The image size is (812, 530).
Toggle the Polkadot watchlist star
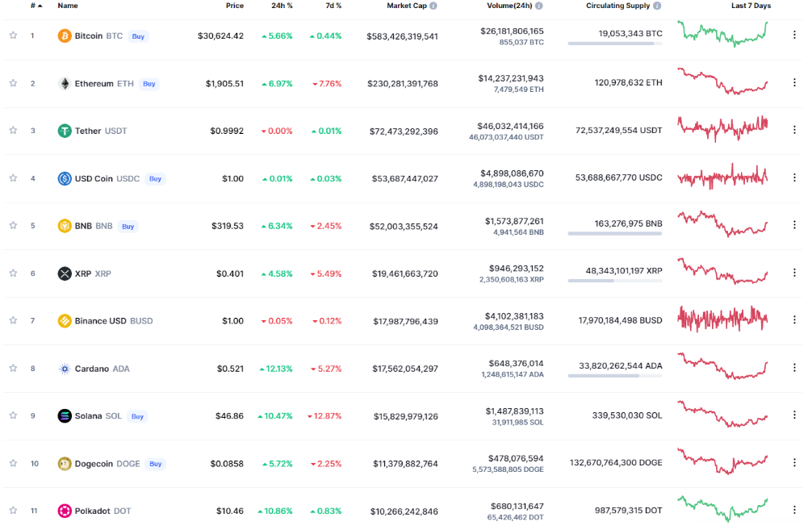pos(14,511)
